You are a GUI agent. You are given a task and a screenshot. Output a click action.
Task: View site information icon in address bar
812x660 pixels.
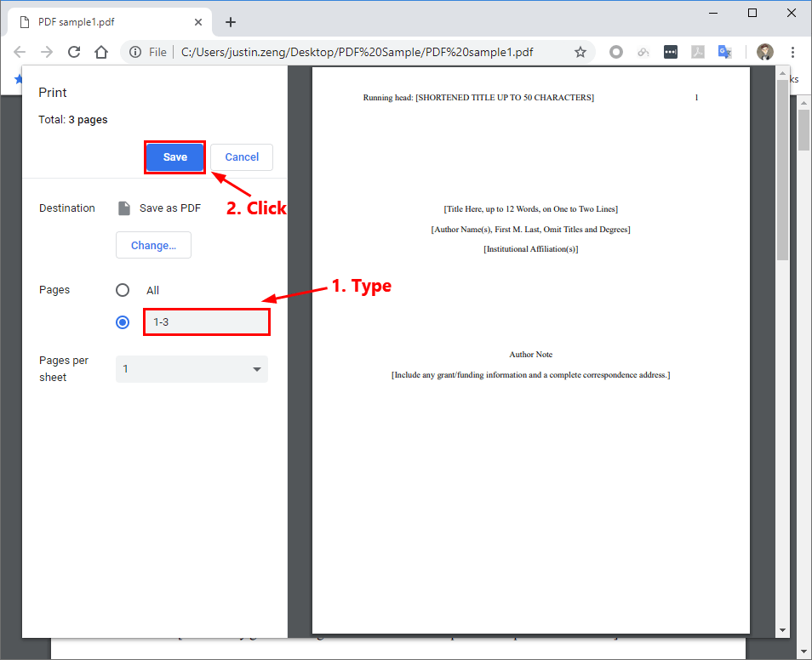pyautogui.click(x=135, y=52)
